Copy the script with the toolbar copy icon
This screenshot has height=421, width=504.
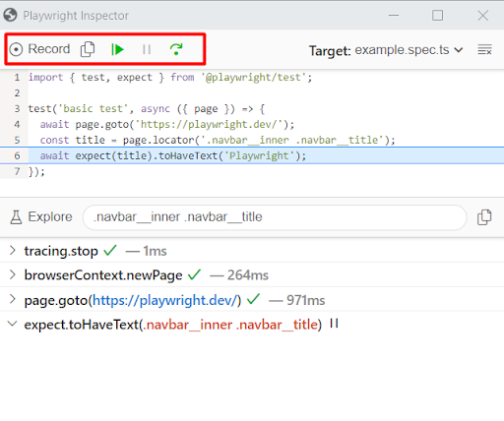pos(88,49)
